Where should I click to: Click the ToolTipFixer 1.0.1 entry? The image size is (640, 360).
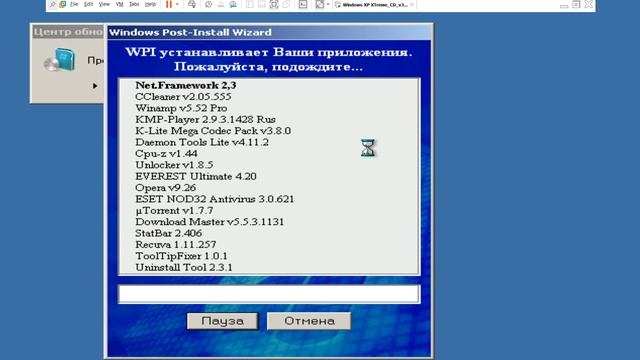(x=181, y=256)
